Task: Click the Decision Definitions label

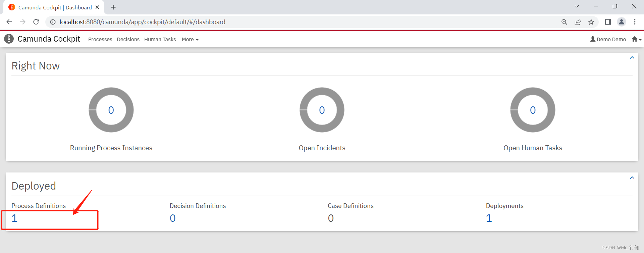Action: [198, 206]
